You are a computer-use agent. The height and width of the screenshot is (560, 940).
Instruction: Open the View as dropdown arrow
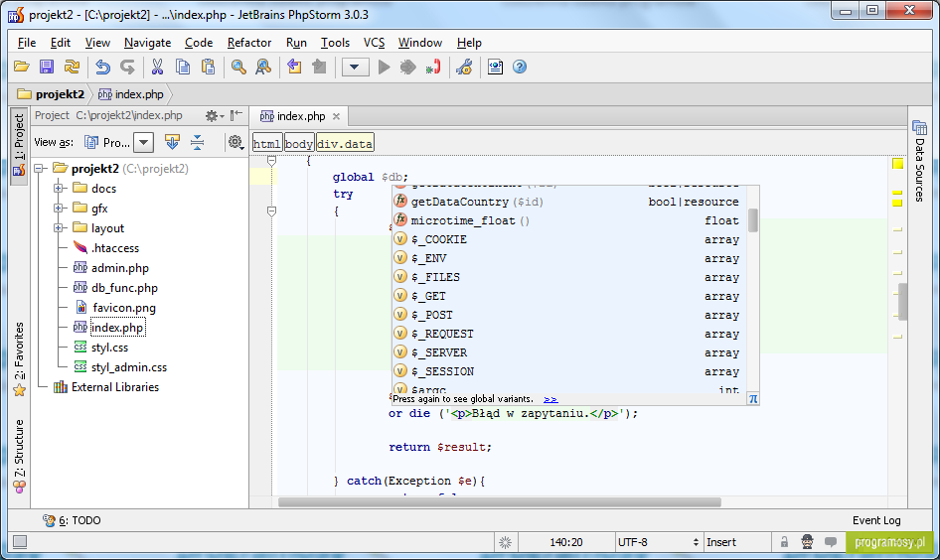pyautogui.click(x=143, y=143)
